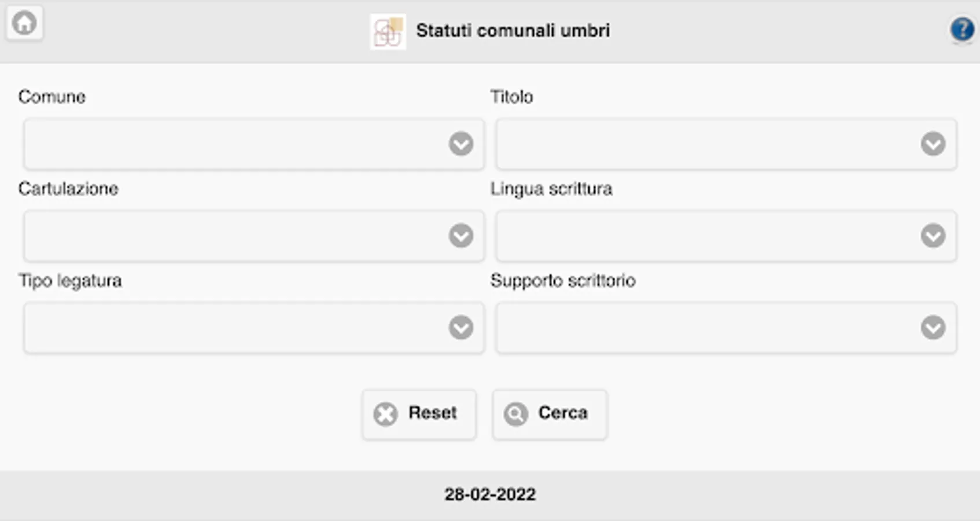Click the "Statuti comunali umbri" header title
The height and width of the screenshot is (521, 980).
513,31
